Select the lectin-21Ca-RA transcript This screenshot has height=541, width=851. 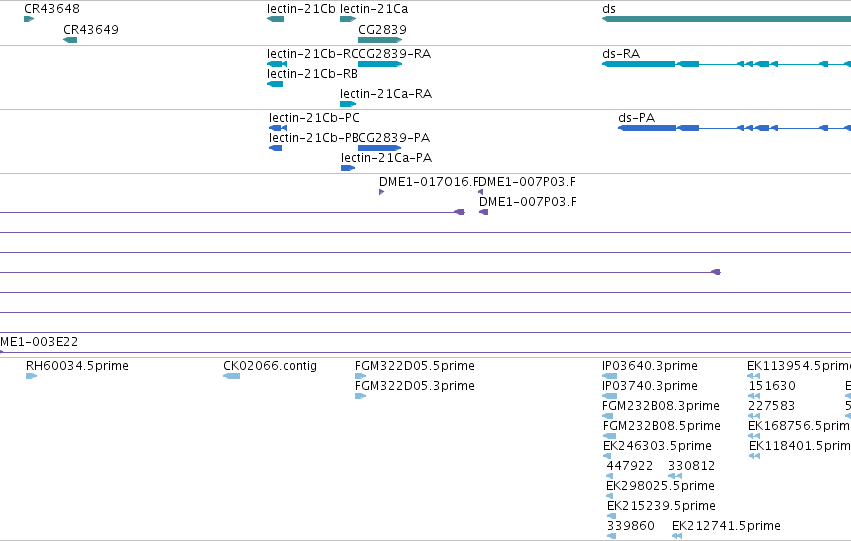348,104
